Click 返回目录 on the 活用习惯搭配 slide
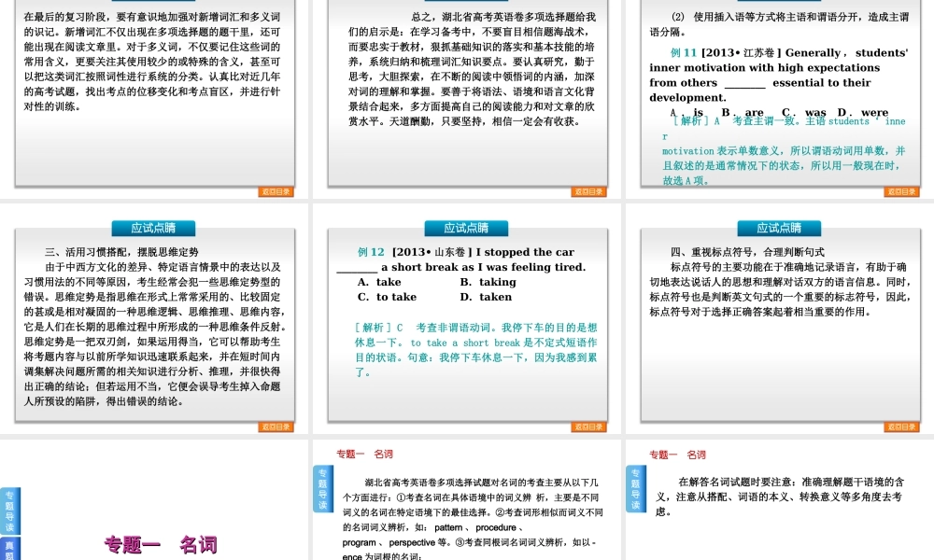934x560 pixels. click(276, 427)
